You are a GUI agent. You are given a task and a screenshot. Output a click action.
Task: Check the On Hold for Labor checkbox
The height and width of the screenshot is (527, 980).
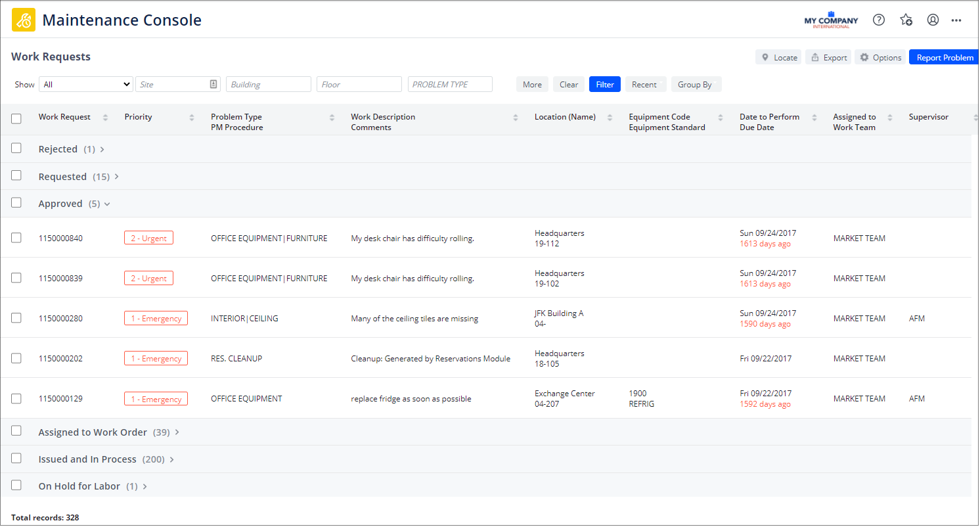coord(16,485)
